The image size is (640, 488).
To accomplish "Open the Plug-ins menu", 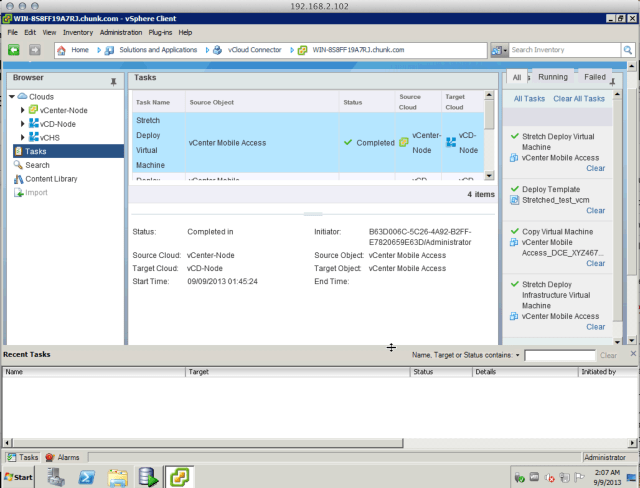I will [160, 32].
